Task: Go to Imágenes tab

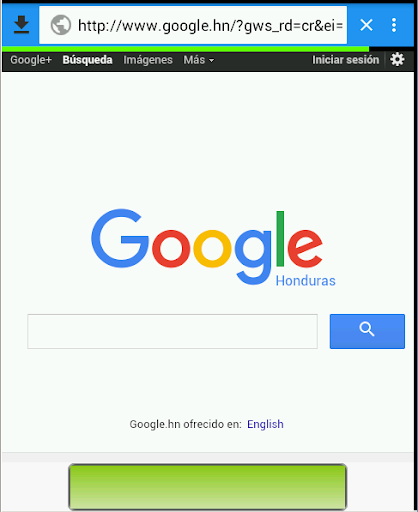Action: (x=148, y=60)
